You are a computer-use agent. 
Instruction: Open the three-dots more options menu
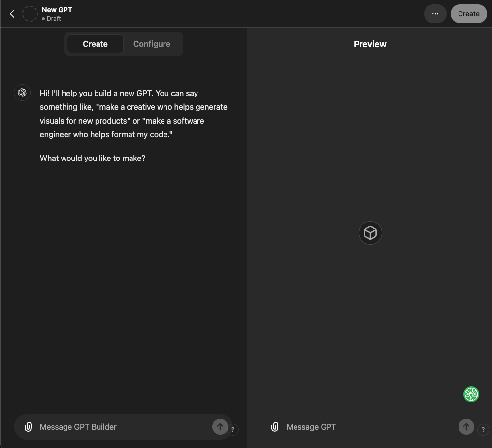(435, 14)
